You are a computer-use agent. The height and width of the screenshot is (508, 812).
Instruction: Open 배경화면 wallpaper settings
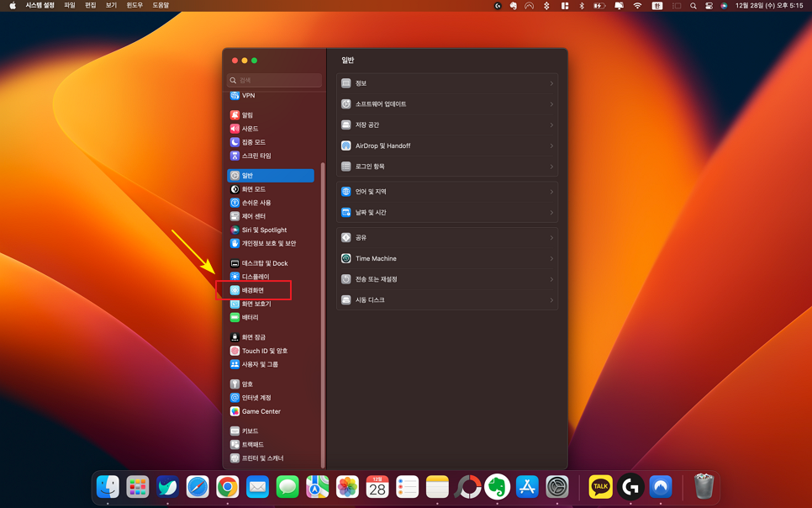point(271,290)
